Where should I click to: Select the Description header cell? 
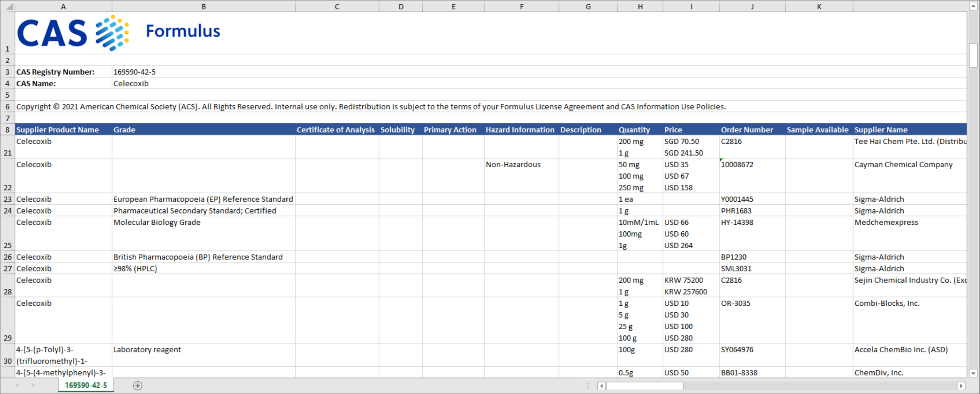[x=588, y=130]
